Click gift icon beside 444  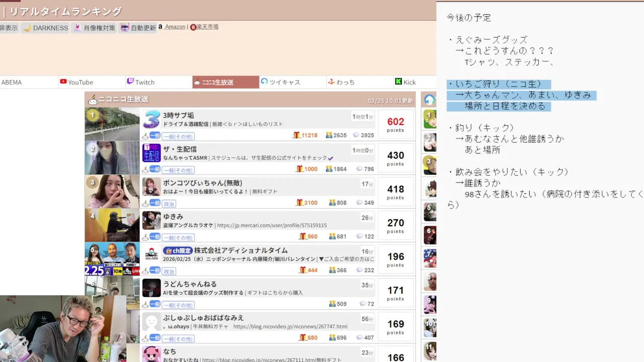(x=303, y=270)
